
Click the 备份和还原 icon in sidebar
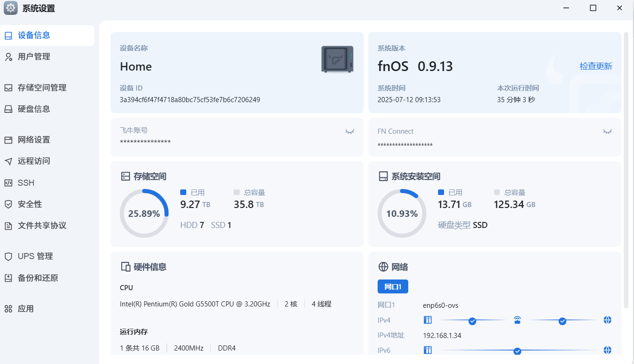(8, 278)
